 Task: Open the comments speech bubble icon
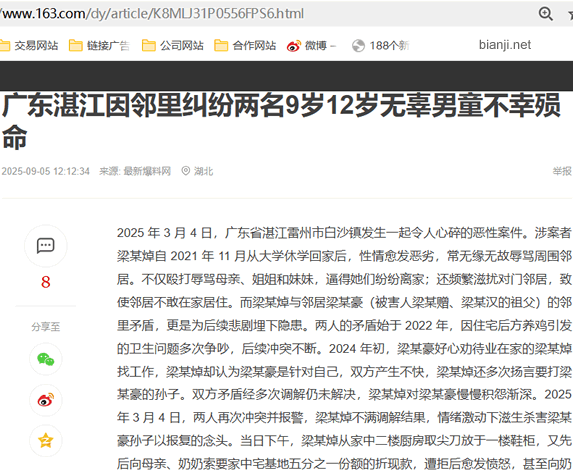coord(46,246)
